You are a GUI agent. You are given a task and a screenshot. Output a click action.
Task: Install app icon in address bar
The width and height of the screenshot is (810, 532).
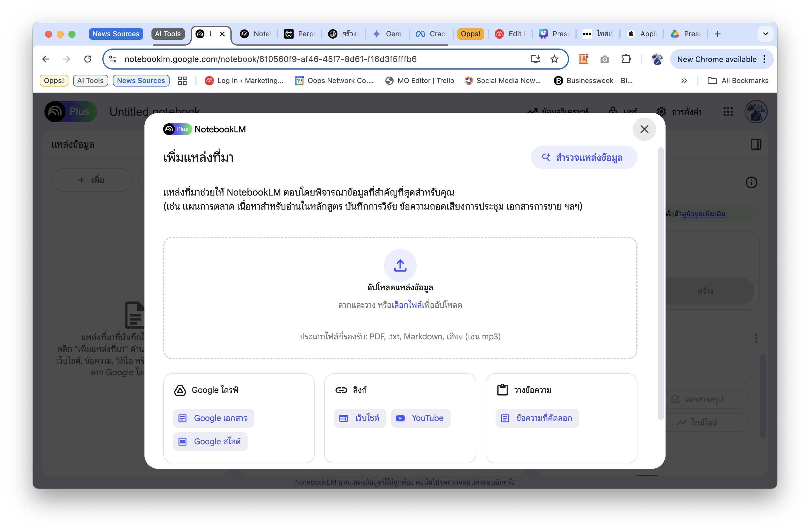click(535, 59)
